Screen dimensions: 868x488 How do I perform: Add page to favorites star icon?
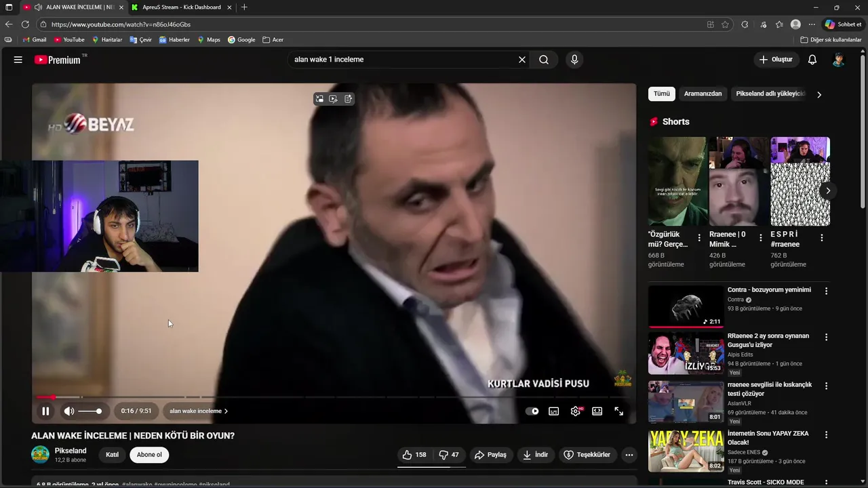[x=725, y=24]
